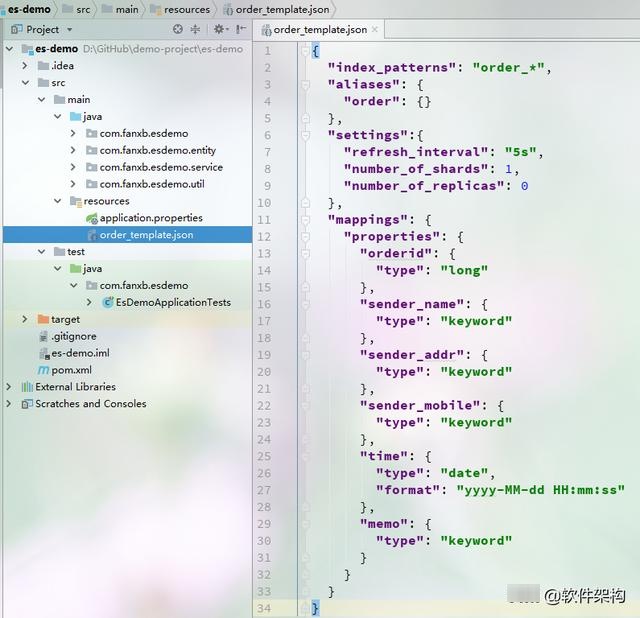Select the test folder row
Screen dimensions: 640x618
127,252
